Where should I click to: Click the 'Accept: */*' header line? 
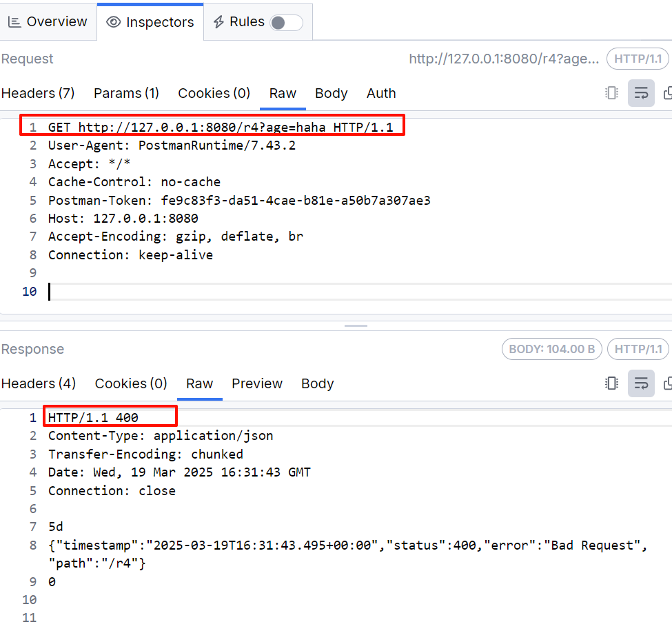click(89, 163)
